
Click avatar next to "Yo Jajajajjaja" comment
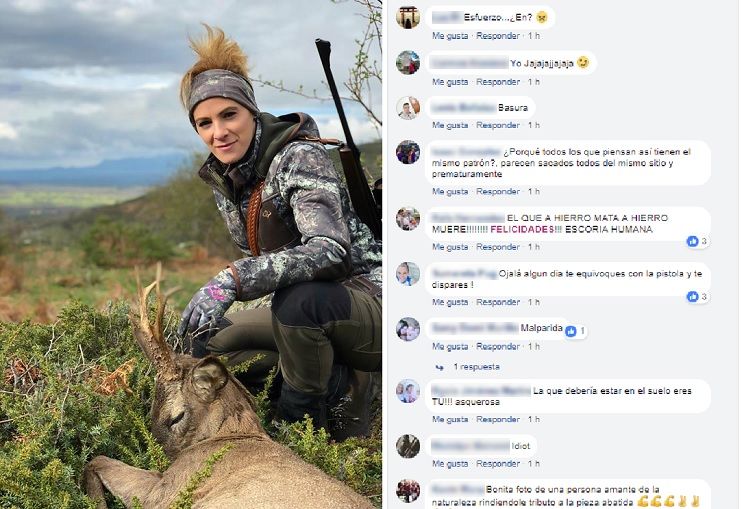click(408, 63)
